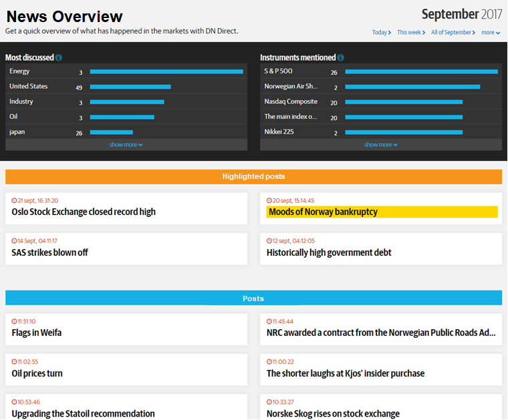Click clock icon on Upgrading Statoil recommendation post
Viewport: 508px width, 420px height.
coord(14,402)
